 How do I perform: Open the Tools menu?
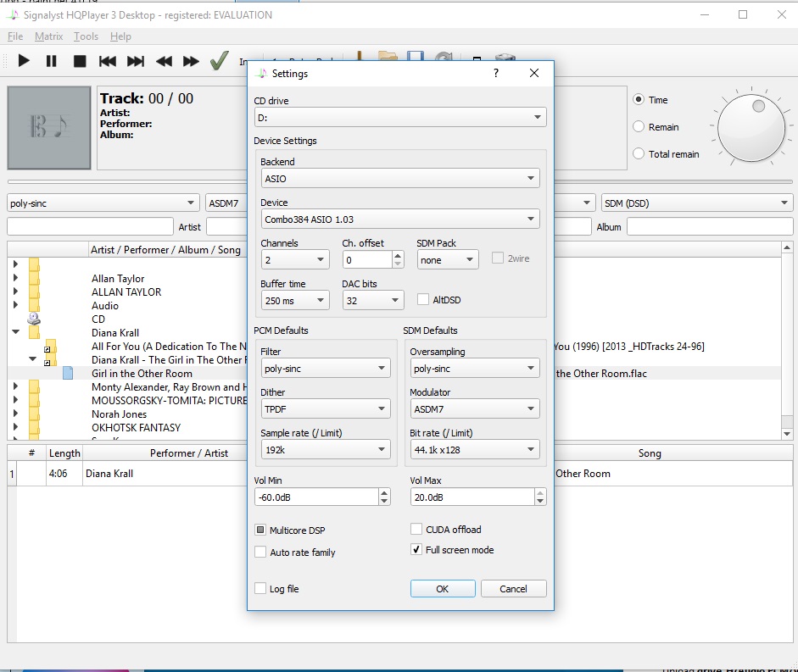(x=86, y=36)
